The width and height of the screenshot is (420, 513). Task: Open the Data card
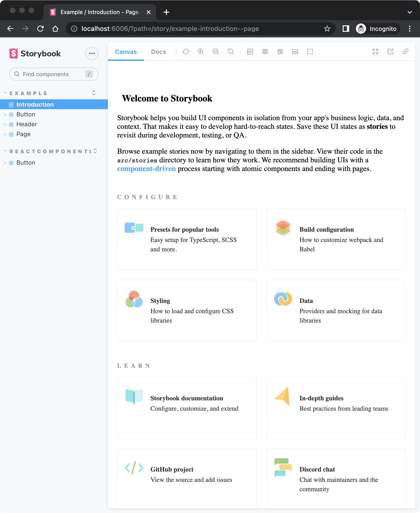[336, 310]
